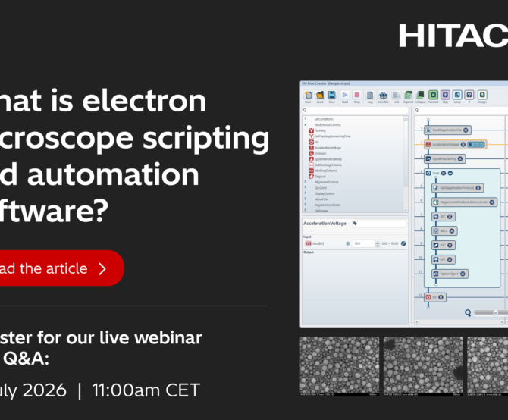The width and height of the screenshot is (508, 420).
Task: Expand the MoveFOV tree node
Action: point(306,199)
